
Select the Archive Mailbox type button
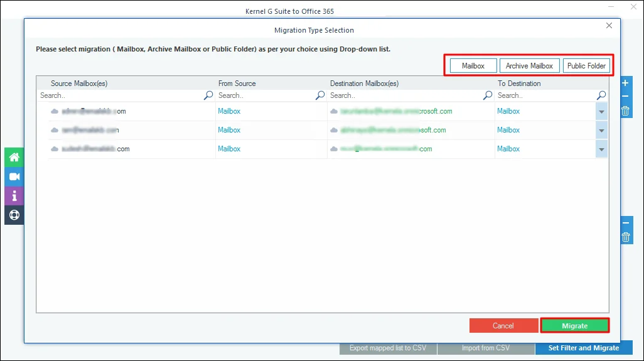pyautogui.click(x=529, y=66)
